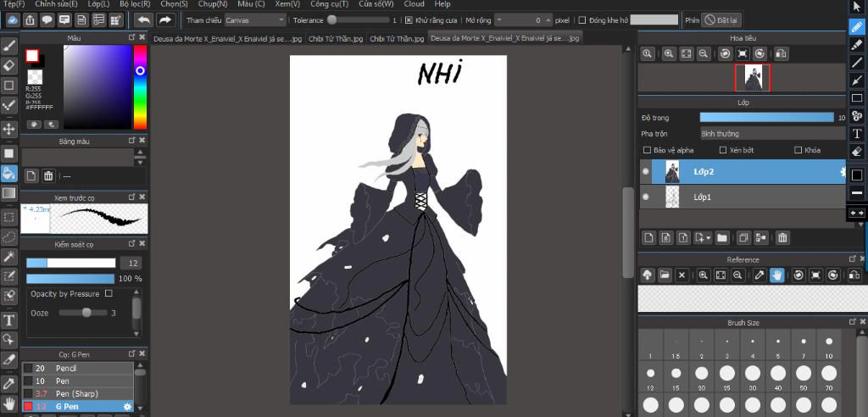
Task: Select the Brush tool in left toolbar
Action: (x=9, y=44)
